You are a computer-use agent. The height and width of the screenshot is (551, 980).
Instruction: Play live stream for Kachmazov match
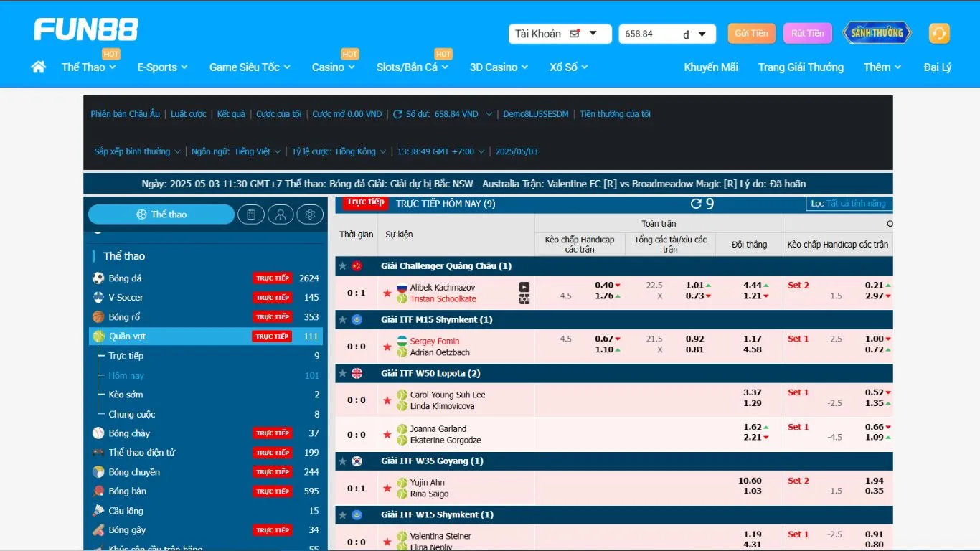pyautogui.click(x=524, y=287)
